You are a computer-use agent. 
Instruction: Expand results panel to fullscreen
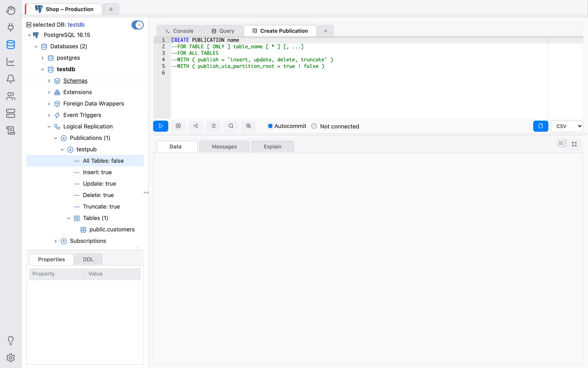click(574, 144)
